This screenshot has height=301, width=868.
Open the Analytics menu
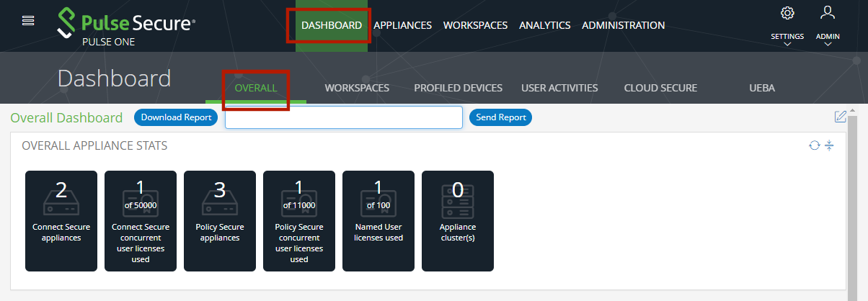click(x=544, y=25)
